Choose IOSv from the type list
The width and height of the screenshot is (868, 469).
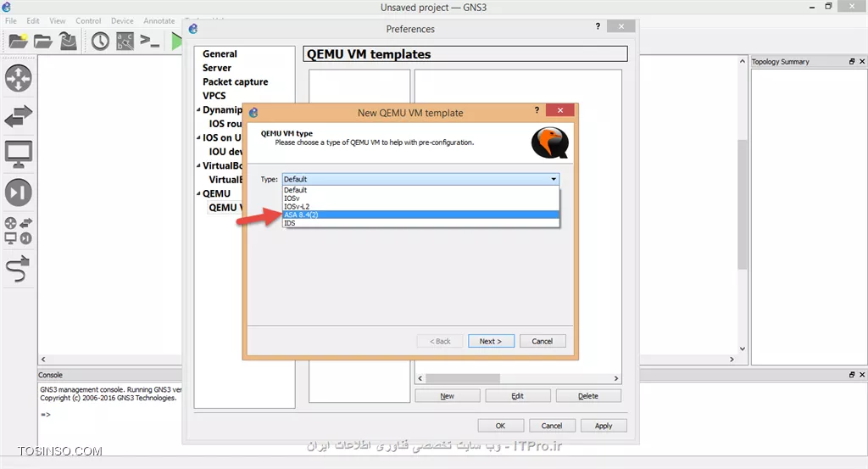click(420, 198)
